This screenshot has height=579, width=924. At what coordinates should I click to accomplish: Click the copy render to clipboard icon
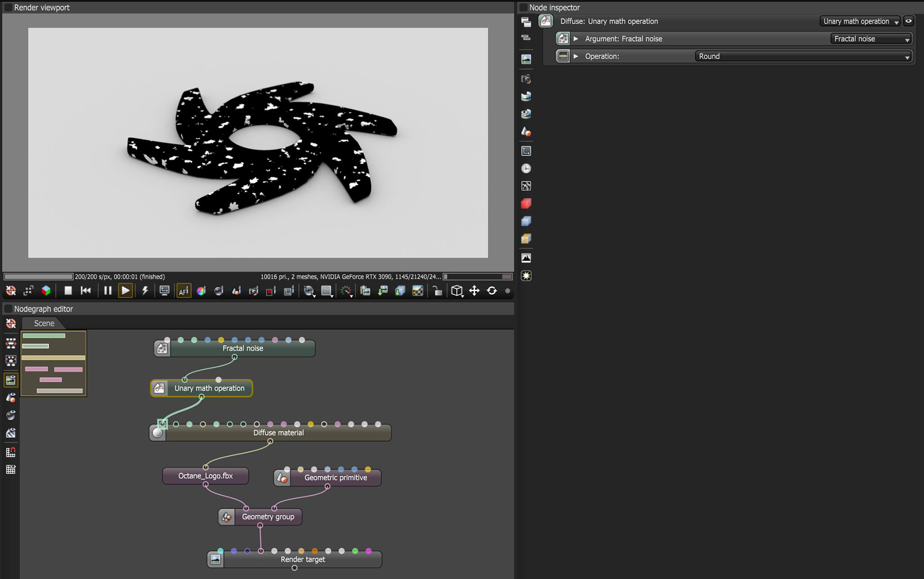pyautogui.click(x=365, y=291)
